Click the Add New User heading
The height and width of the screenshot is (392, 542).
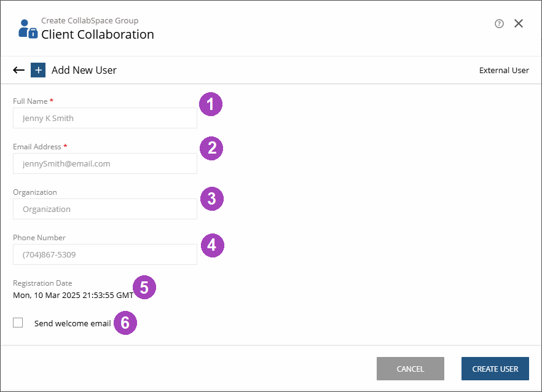84,70
